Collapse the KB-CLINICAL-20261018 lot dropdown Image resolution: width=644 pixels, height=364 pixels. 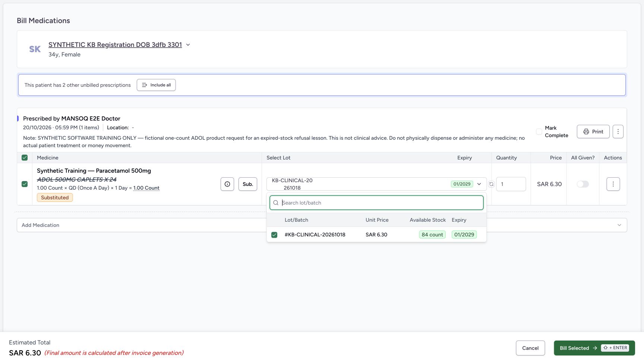click(x=479, y=184)
